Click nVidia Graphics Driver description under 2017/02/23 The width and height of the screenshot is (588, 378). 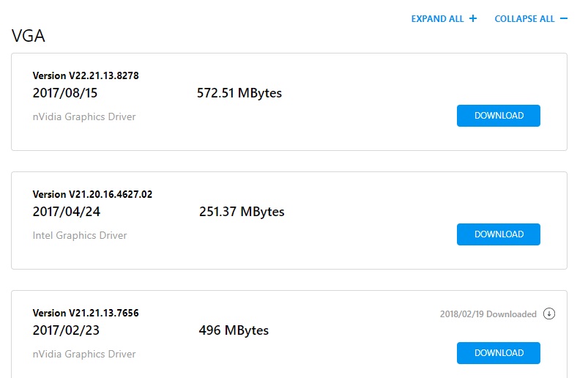(x=84, y=354)
